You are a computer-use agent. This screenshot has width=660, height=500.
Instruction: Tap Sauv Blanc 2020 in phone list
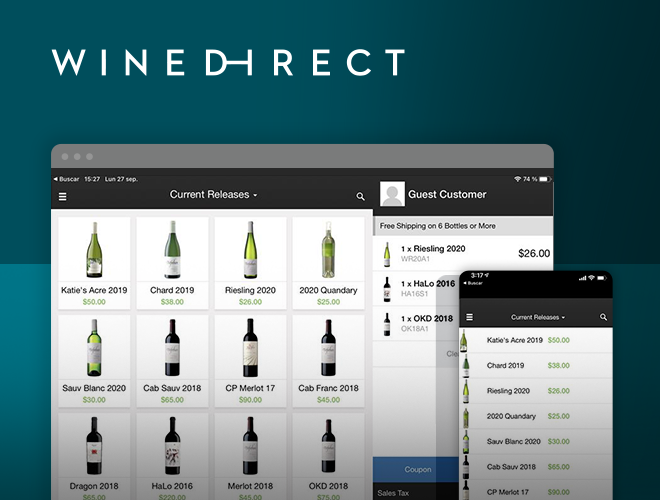(536, 441)
